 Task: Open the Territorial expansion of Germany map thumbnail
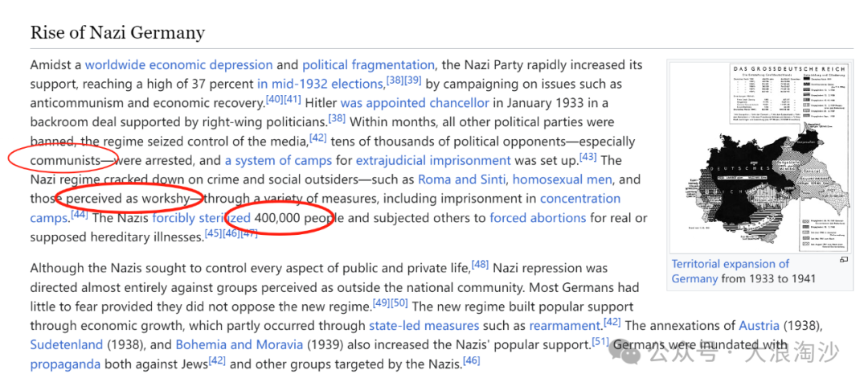click(759, 157)
